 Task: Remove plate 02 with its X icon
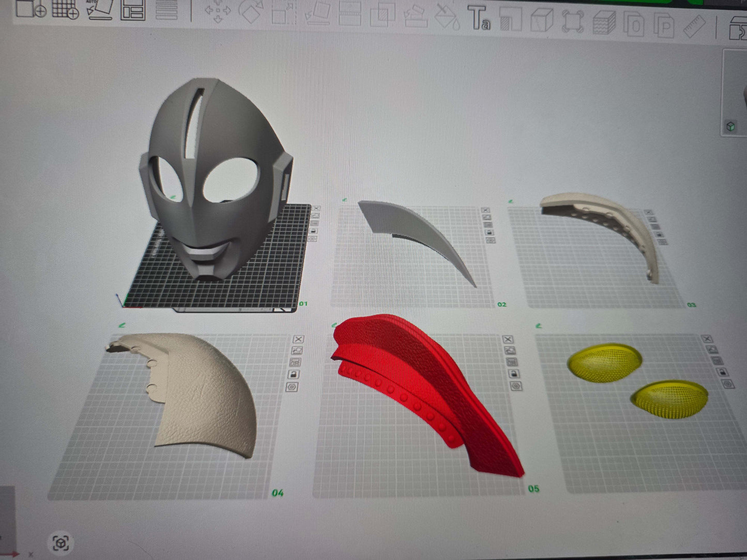pyautogui.click(x=485, y=210)
